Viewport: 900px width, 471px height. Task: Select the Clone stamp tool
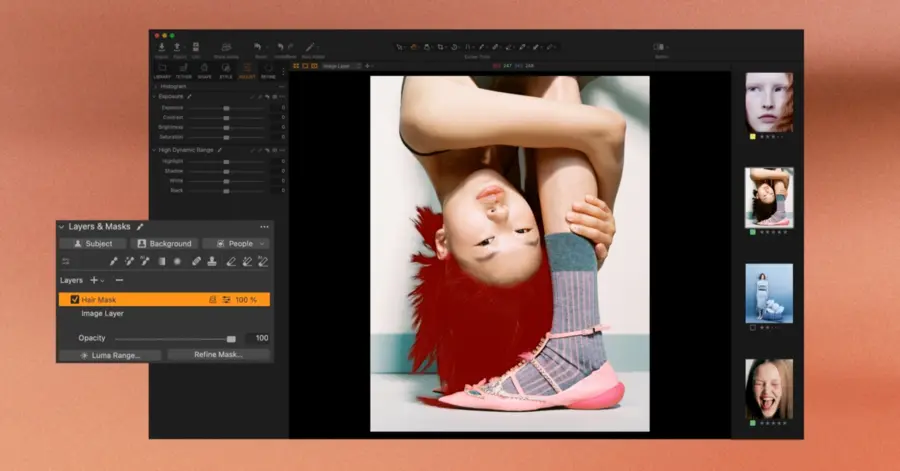point(212,262)
